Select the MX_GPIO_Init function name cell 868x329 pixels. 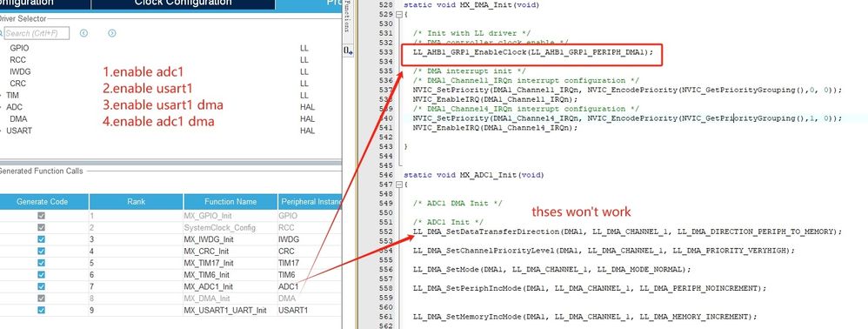click(x=230, y=216)
